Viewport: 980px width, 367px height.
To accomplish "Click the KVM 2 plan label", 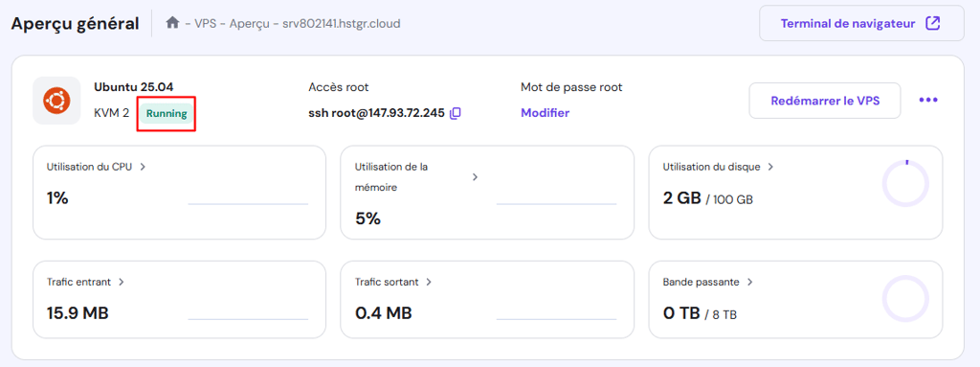I will tap(111, 113).
